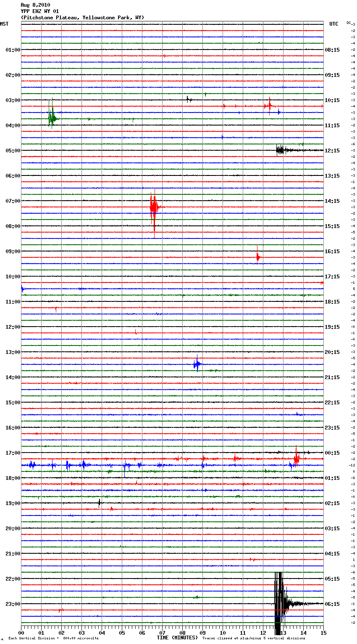The image size is (357, 644).
Task: Click minute tick label 06 on bottom axis
Action: 142,633
